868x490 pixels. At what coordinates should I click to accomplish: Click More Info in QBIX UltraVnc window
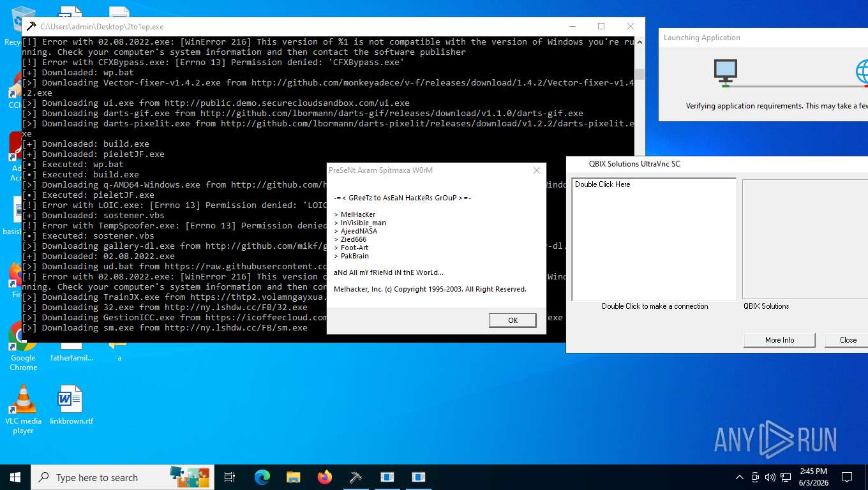pyautogui.click(x=779, y=340)
